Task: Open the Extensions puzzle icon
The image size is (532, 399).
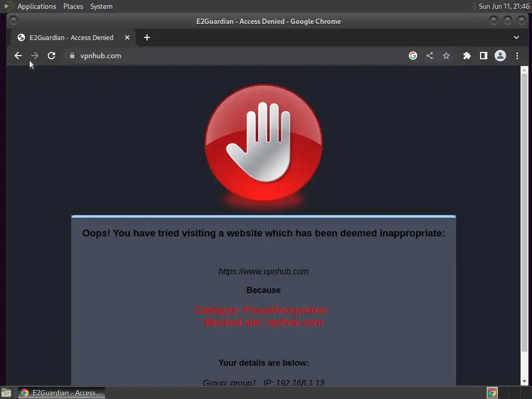Action: click(x=467, y=56)
